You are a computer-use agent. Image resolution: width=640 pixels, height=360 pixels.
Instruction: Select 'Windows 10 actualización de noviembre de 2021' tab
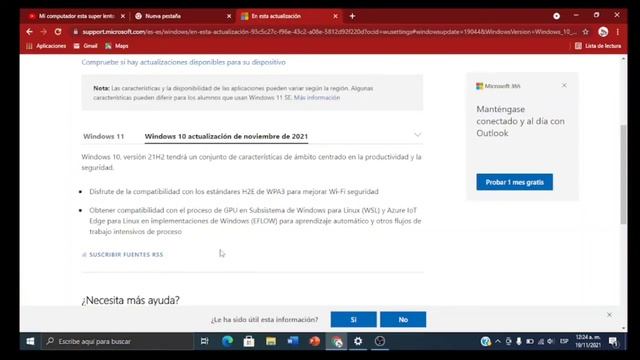226,136
